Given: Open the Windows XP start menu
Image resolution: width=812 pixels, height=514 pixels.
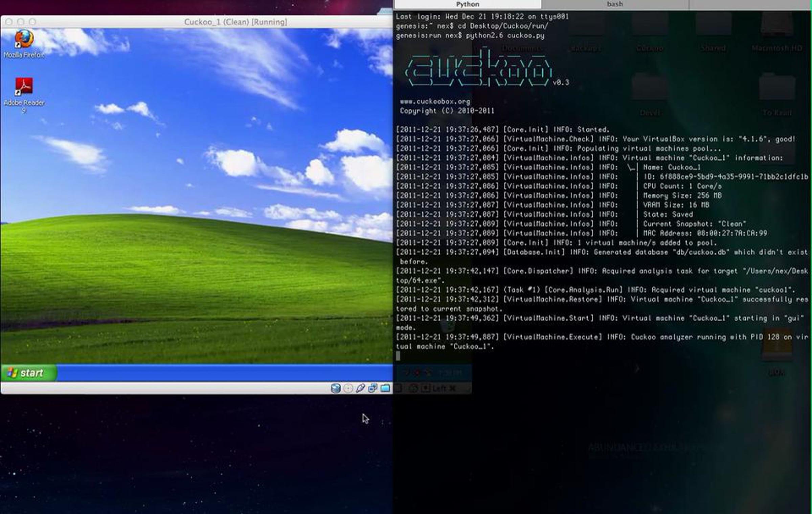Looking at the screenshot, I should (28, 373).
